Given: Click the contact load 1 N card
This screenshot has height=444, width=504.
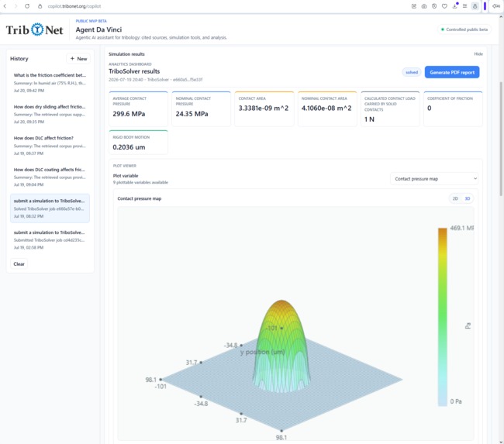Looking at the screenshot, I should [x=390, y=109].
